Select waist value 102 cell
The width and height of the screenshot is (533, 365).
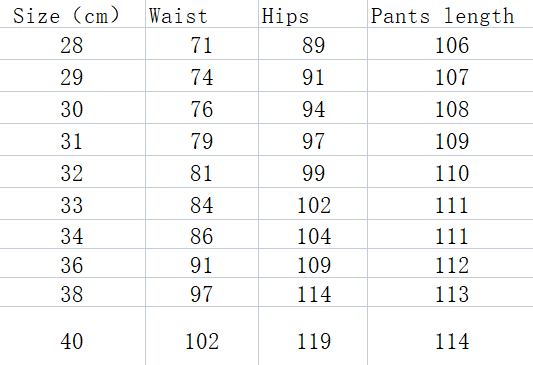click(202, 336)
